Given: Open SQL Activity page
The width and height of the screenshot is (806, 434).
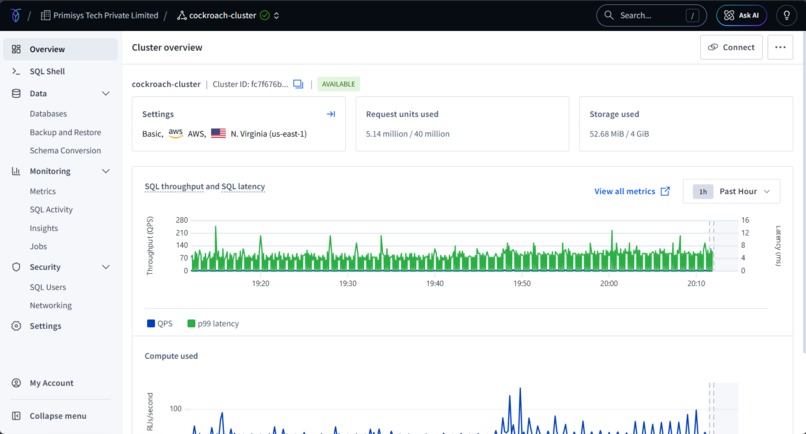Looking at the screenshot, I should [x=51, y=209].
